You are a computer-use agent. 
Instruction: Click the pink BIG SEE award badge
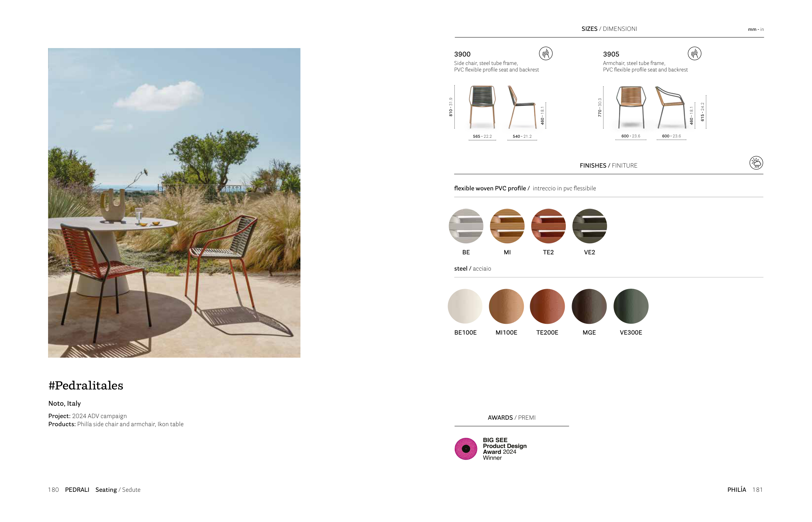[x=466, y=449]
